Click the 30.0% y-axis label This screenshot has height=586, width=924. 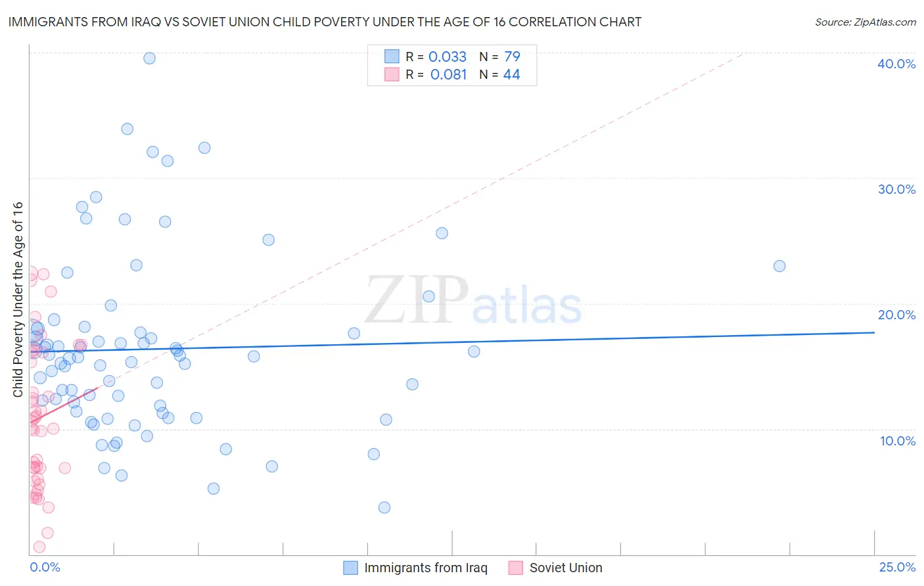[x=896, y=189]
